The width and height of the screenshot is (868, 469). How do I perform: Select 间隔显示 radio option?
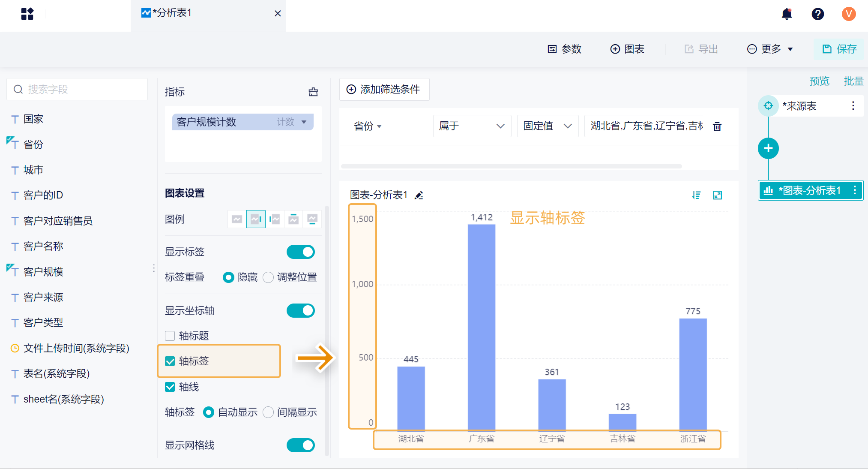click(x=268, y=412)
